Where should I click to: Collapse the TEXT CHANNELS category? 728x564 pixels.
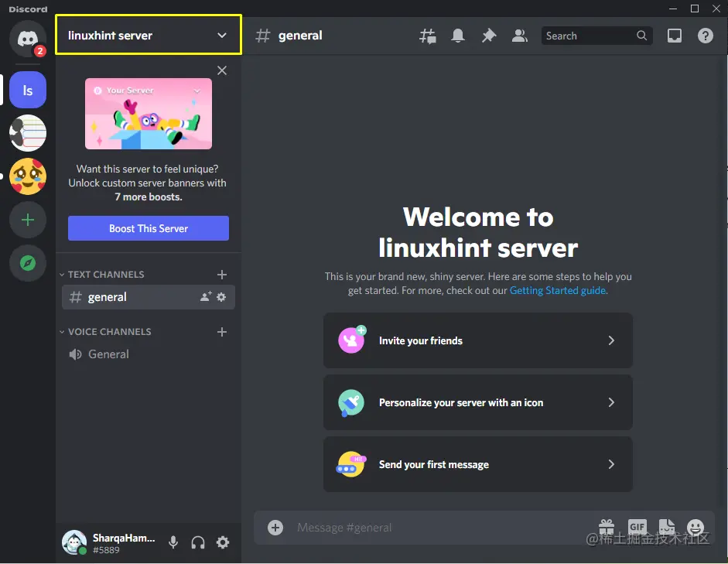point(102,275)
